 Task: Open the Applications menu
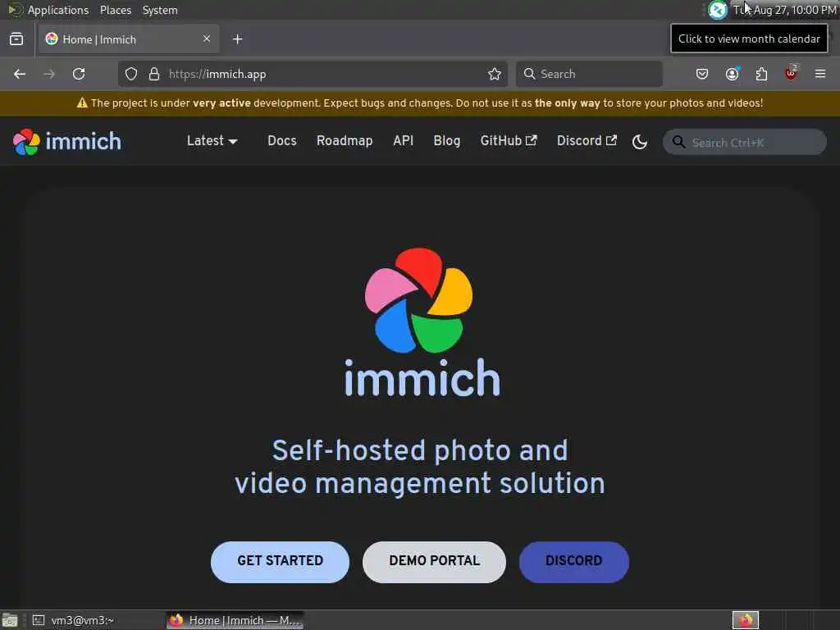pyautogui.click(x=58, y=10)
